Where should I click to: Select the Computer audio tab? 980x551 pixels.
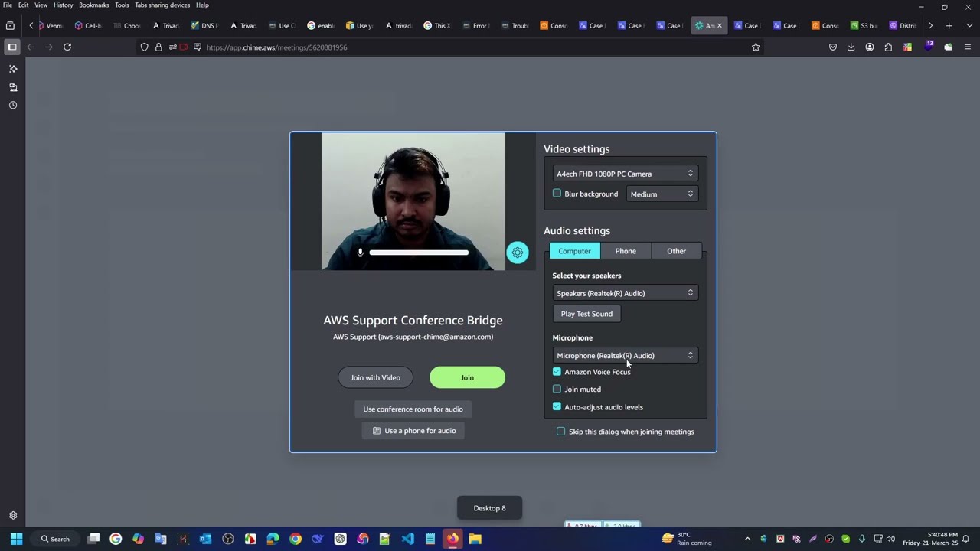coord(574,251)
